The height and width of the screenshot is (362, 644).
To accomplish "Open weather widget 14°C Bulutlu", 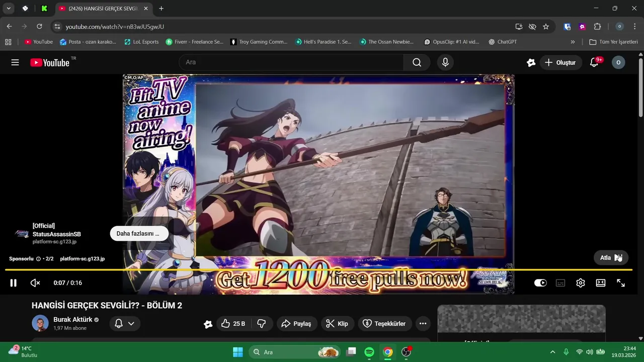I will coord(23,352).
